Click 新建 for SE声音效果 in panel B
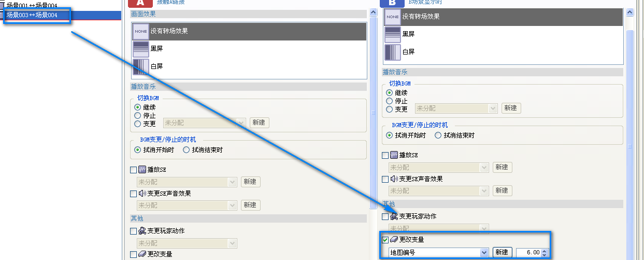 point(502,190)
